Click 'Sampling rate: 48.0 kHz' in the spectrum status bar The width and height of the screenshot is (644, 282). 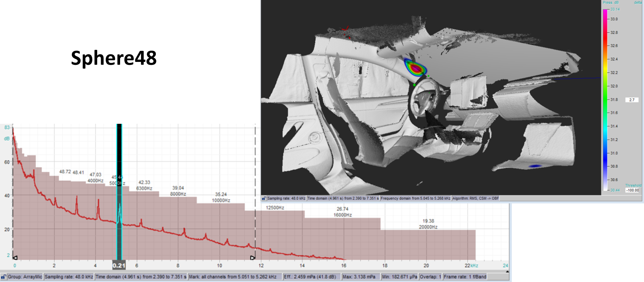click(69, 277)
